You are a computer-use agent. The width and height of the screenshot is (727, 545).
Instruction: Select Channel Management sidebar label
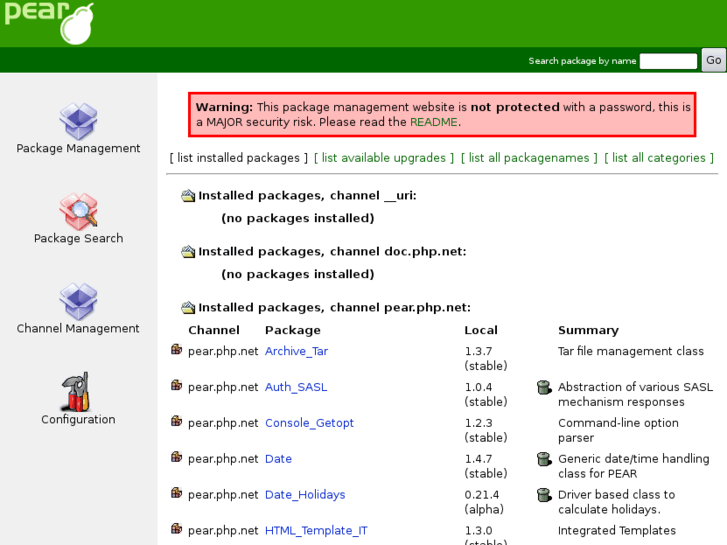coord(78,328)
